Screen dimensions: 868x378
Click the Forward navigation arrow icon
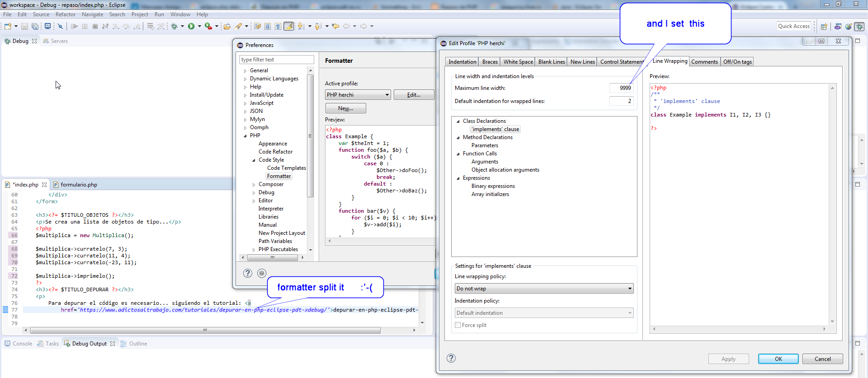point(363,26)
